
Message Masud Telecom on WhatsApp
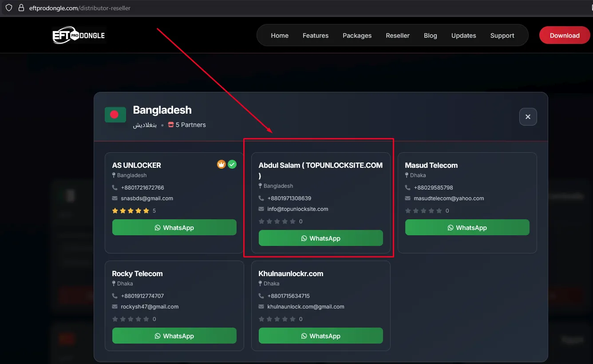point(467,228)
